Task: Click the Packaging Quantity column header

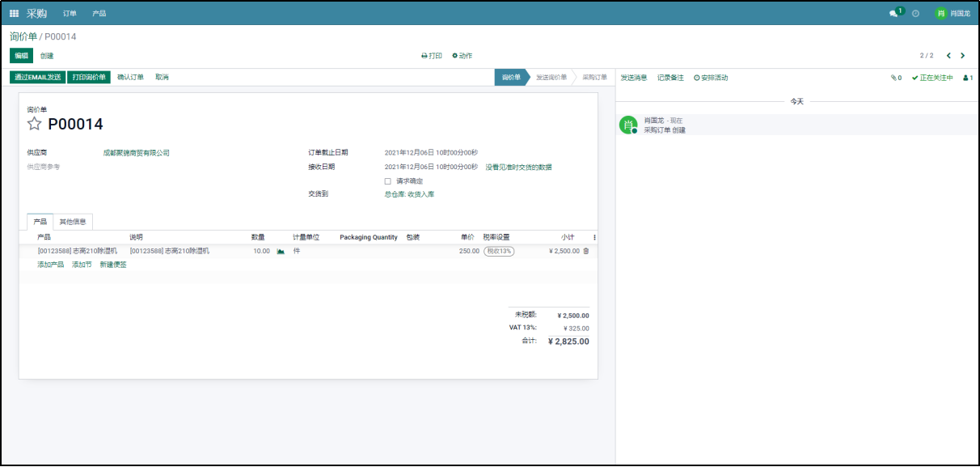Action: pos(369,237)
